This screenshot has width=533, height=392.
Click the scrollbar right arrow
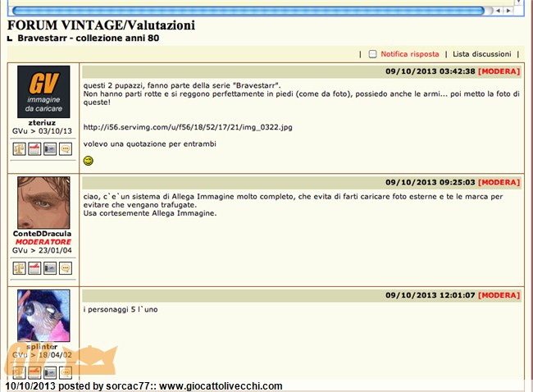click(508, 11)
